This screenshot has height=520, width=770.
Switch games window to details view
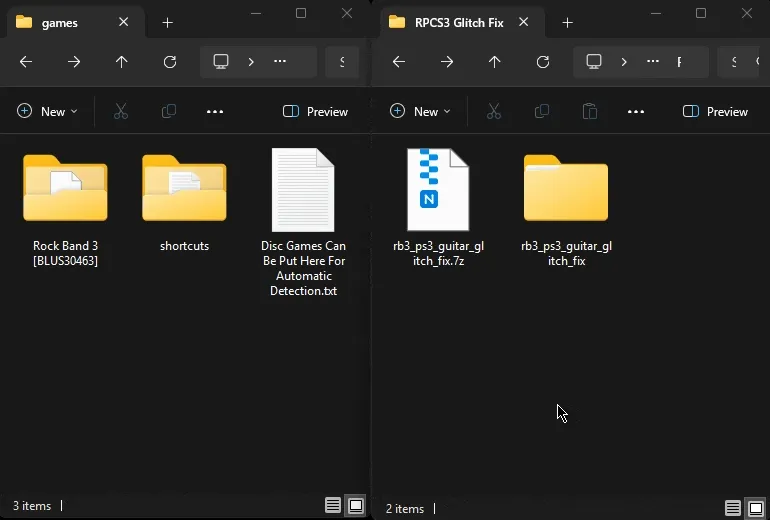333,505
